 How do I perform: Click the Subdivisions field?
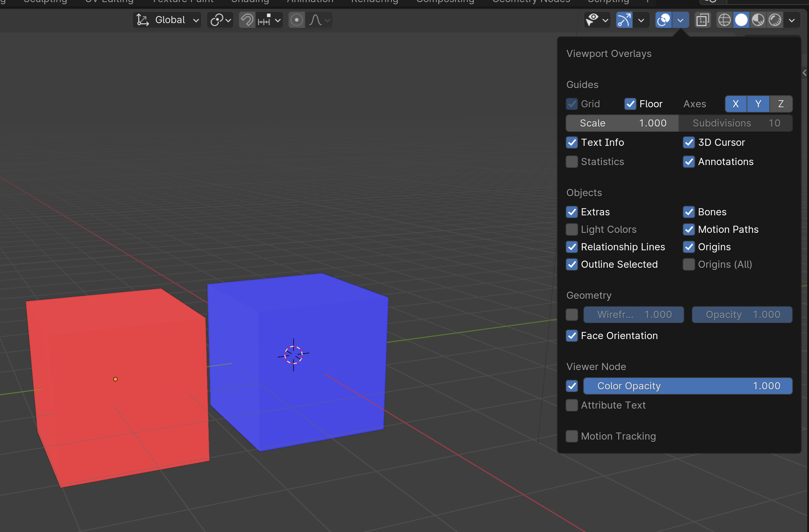pyautogui.click(x=736, y=123)
